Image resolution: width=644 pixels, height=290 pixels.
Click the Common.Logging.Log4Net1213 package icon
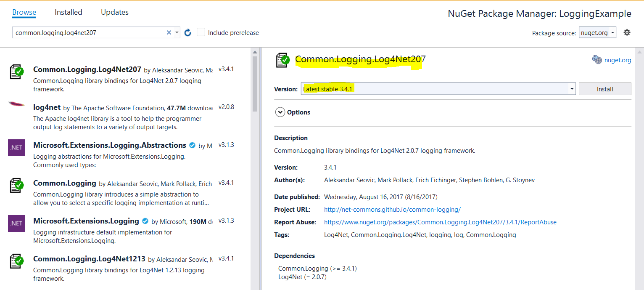17,261
